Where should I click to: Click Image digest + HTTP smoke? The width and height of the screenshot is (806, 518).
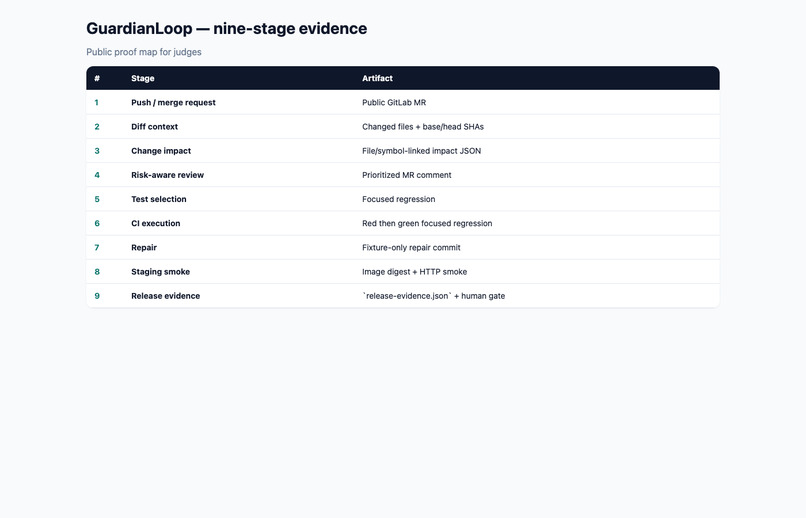[x=414, y=271]
